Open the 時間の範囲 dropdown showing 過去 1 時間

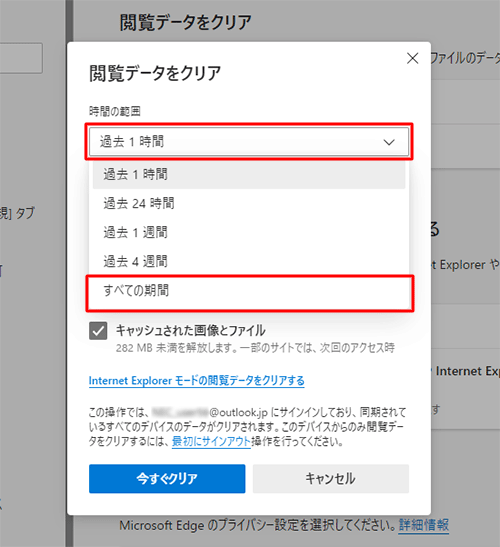[249, 142]
